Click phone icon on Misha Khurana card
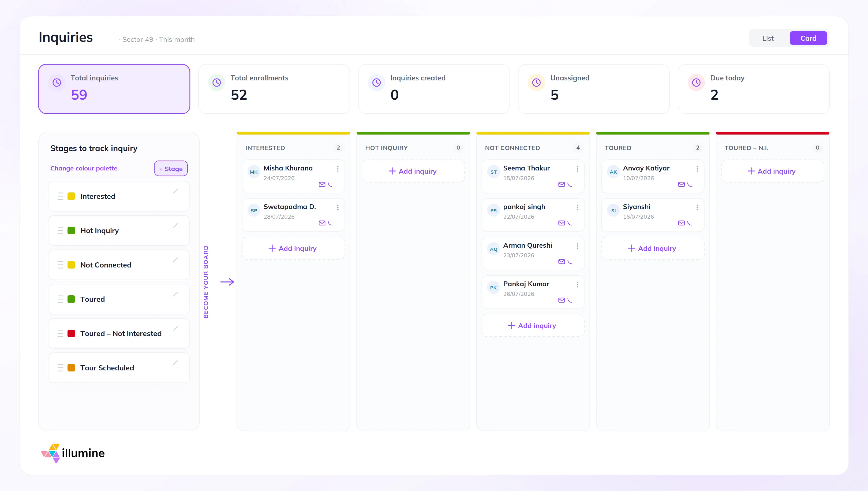This screenshot has height=491, width=868. pos(330,184)
